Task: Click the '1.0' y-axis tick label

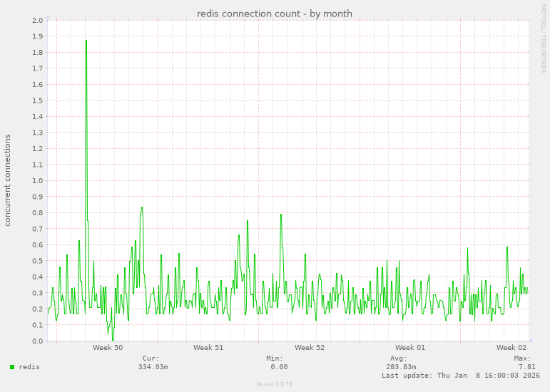Action: point(38,181)
